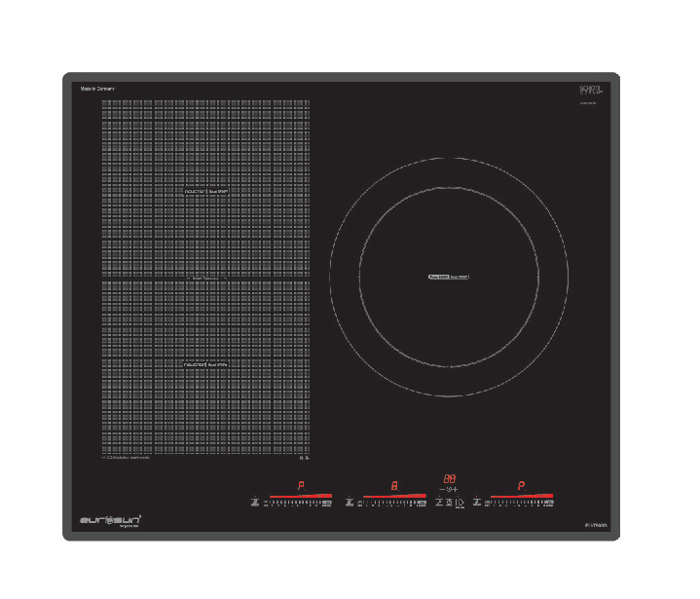The image size is (700, 599).
Task: Tap the keep-warm icon beside the leftmost power slider
Action: [255, 503]
